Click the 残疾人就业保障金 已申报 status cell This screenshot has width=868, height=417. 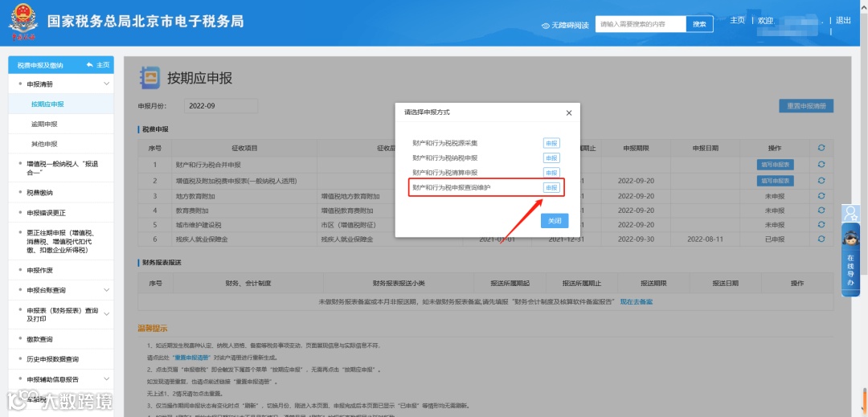coord(775,239)
